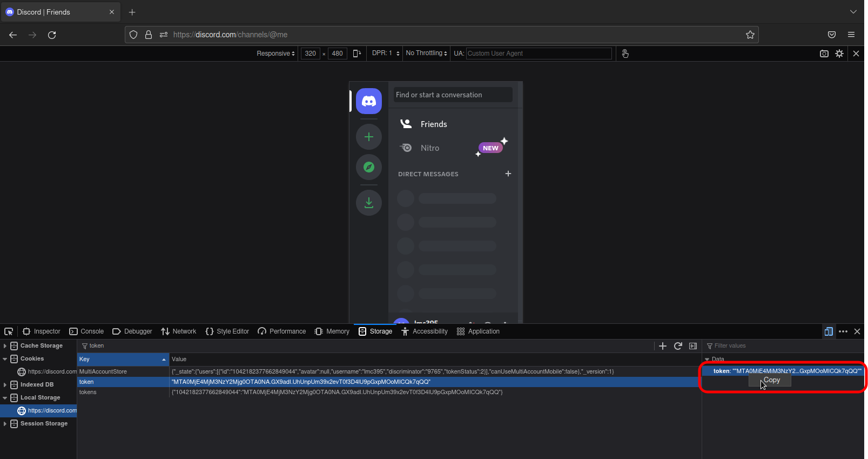Screen dimensions: 868x459
Task: Select the tokens row key
Action: 88,393
